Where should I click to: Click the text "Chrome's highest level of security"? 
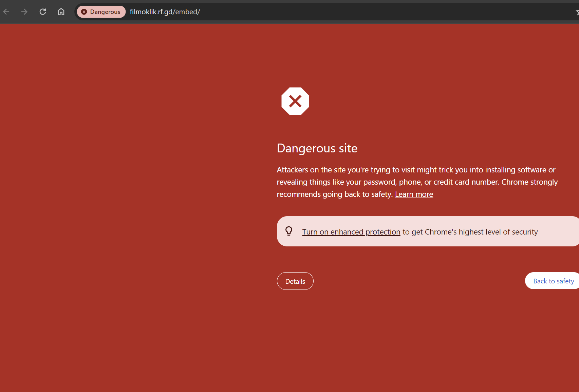click(x=481, y=232)
